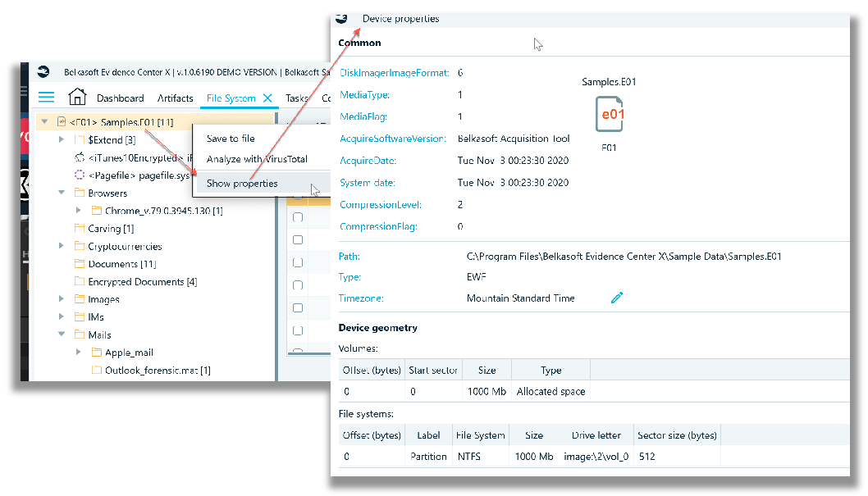Open the Dashboard tab
This screenshot has height=496, width=868.
coord(120,98)
